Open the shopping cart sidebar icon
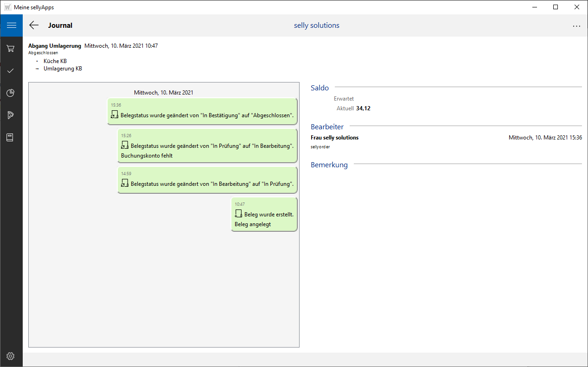 (x=11, y=48)
